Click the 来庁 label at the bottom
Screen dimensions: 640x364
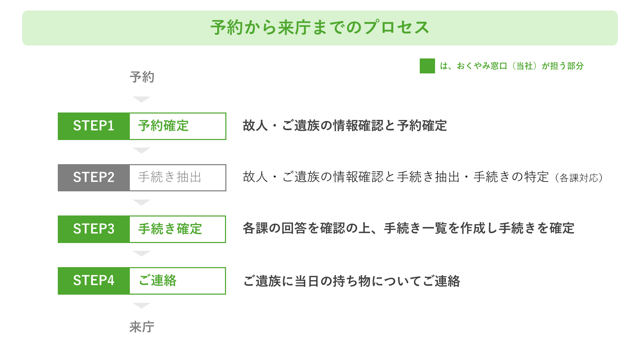click(142, 327)
